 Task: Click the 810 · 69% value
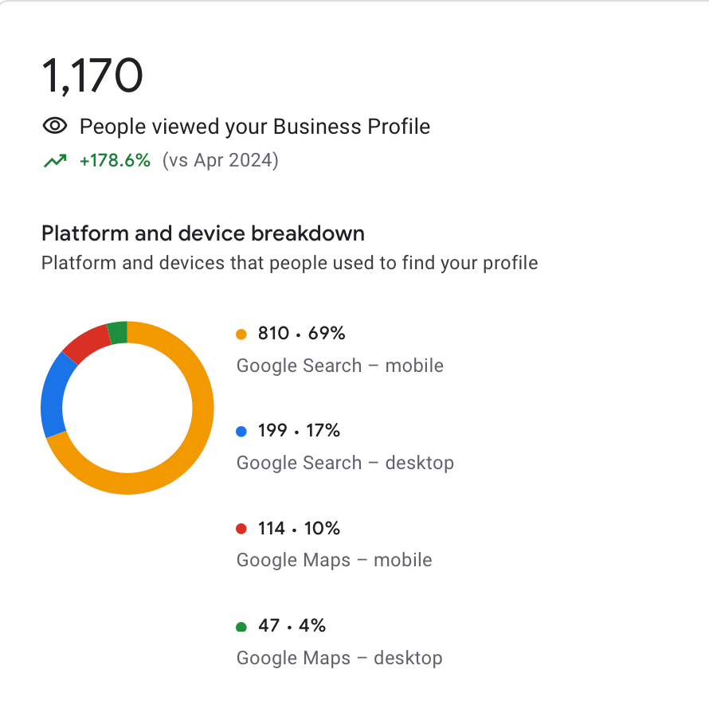coord(301,334)
